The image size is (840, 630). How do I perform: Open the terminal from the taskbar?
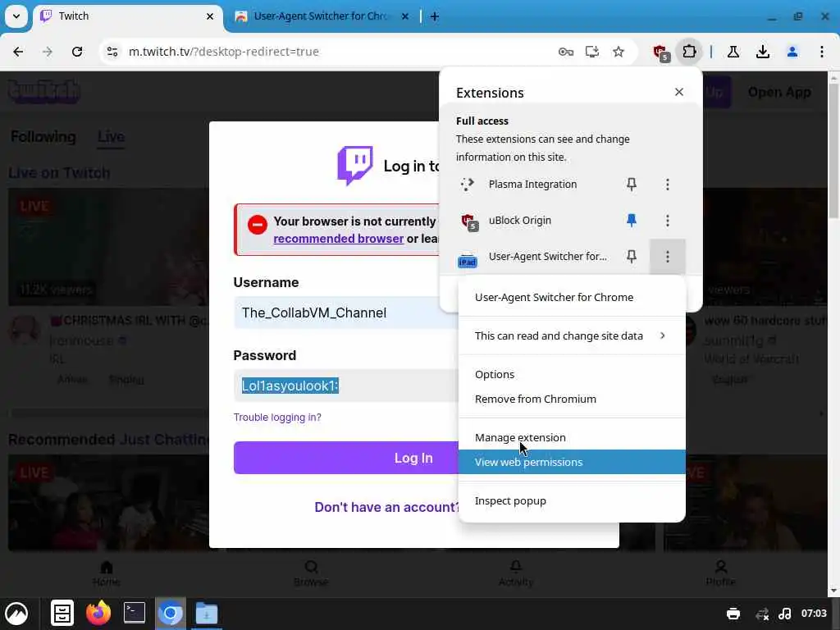[134, 614]
